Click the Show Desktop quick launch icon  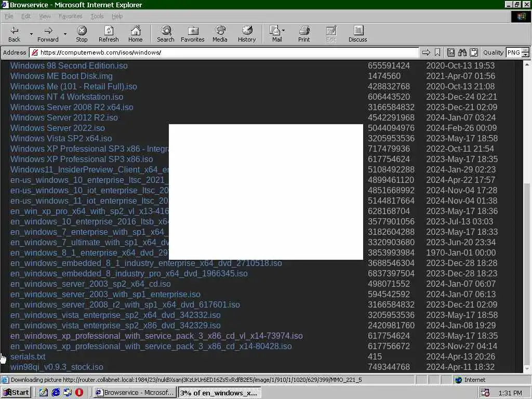point(44,393)
